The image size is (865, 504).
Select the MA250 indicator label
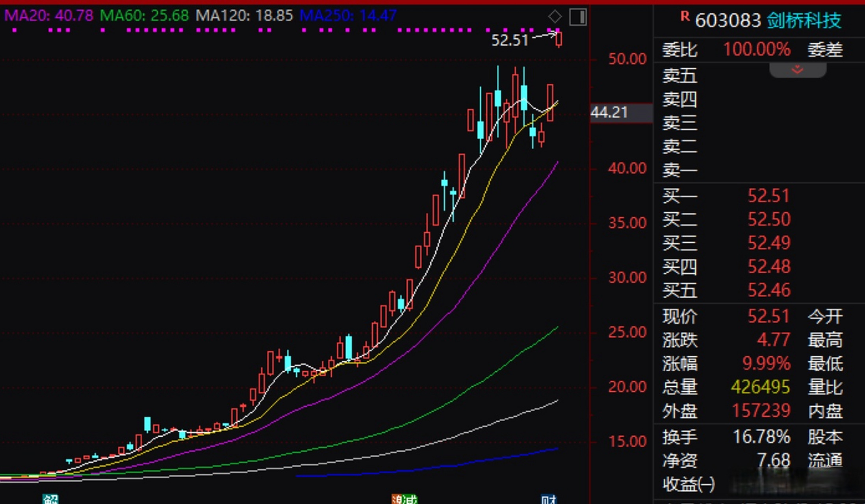[x=348, y=16]
